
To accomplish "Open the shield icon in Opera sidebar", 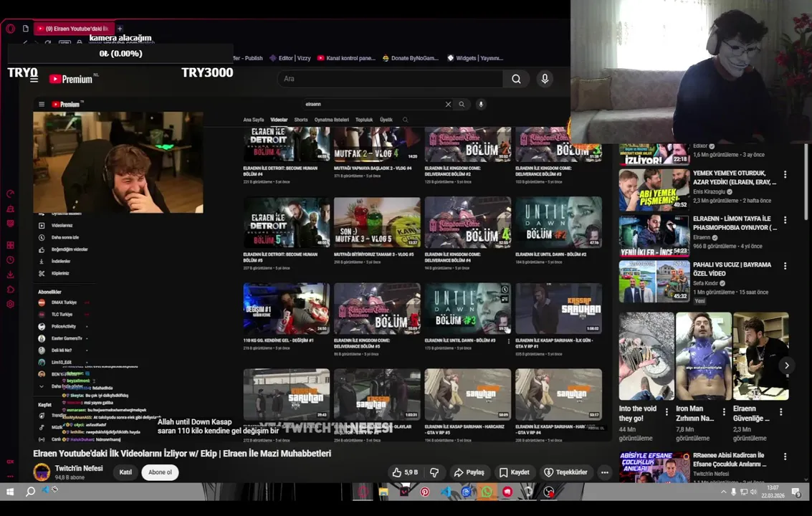I will [x=10, y=224].
